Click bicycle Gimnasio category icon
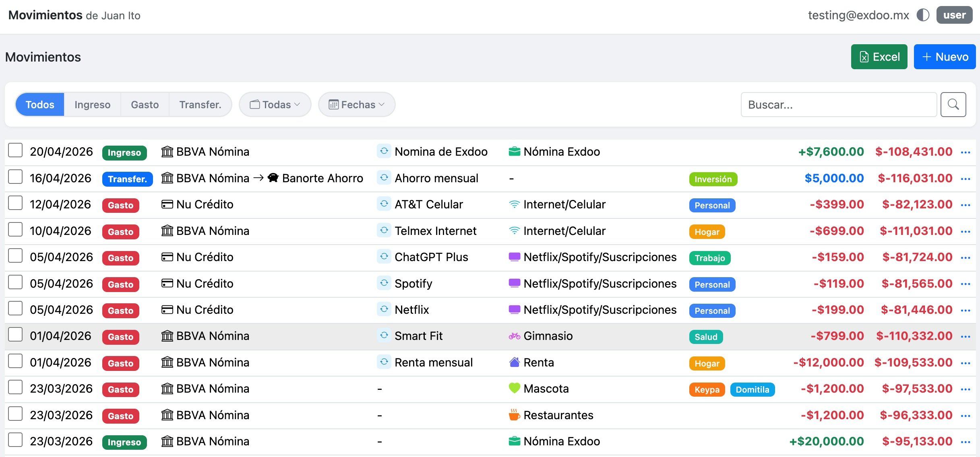Screen dimensions: 980x457 click(514, 336)
